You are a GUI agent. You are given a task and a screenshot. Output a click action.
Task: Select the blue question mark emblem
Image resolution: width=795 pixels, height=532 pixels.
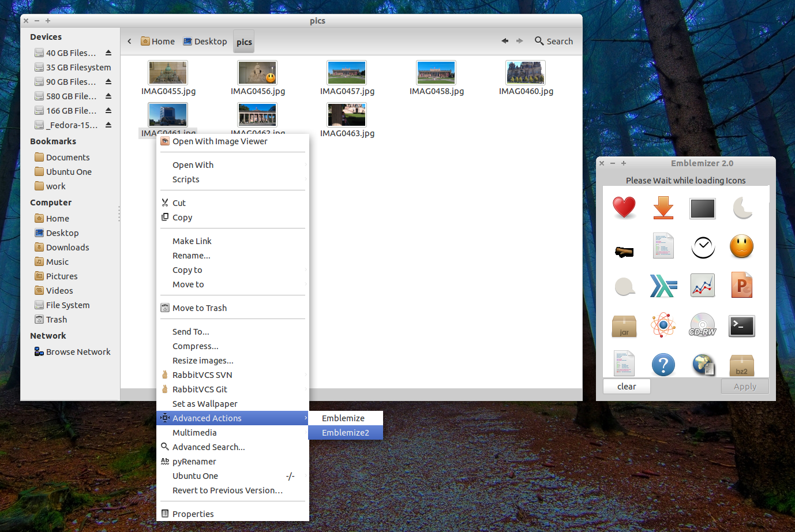663,365
